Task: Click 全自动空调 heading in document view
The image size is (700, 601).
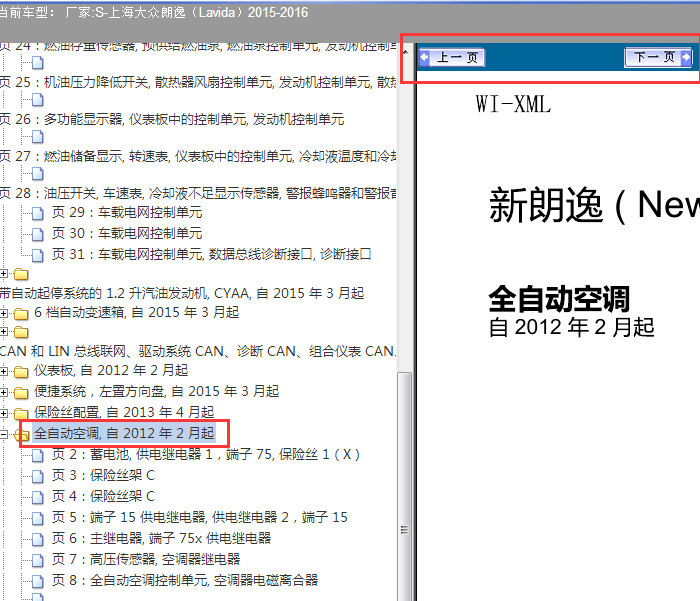Action: pos(559,299)
